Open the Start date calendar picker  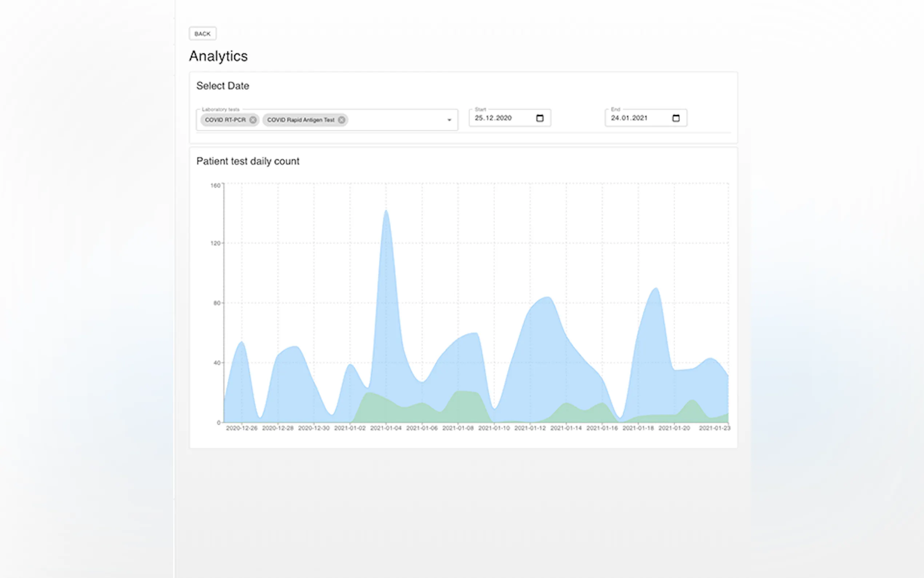(x=539, y=118)
